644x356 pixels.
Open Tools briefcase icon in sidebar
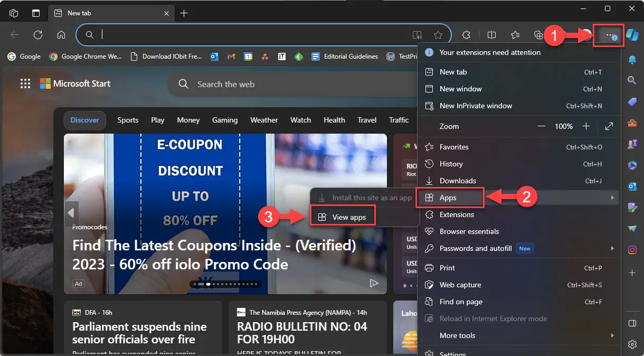[x=632, y=123]
